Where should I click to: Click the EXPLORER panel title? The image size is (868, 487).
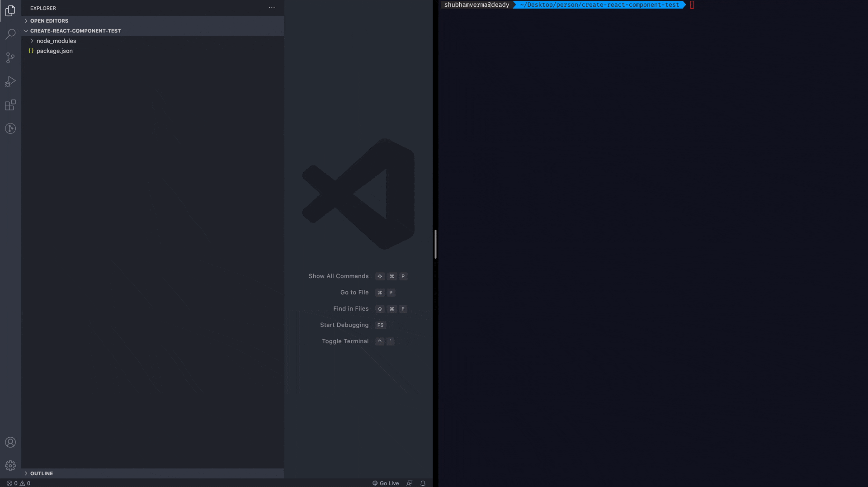[43, 8]
